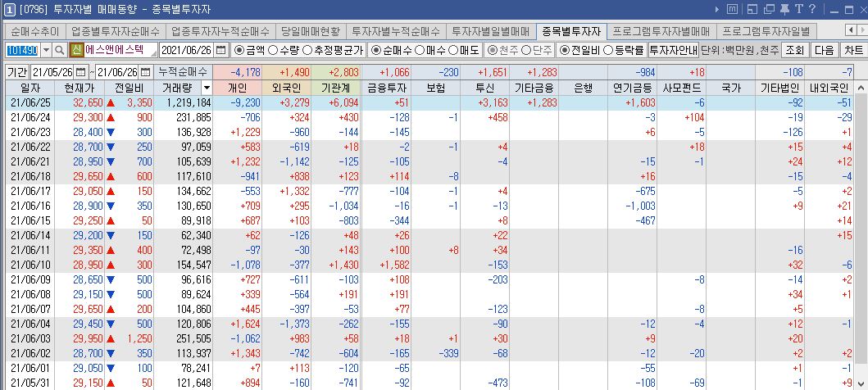Open calendar for start date 21/05/26
Image resolution: width=868 pixels, height=390 pixels.
point(81,72)
